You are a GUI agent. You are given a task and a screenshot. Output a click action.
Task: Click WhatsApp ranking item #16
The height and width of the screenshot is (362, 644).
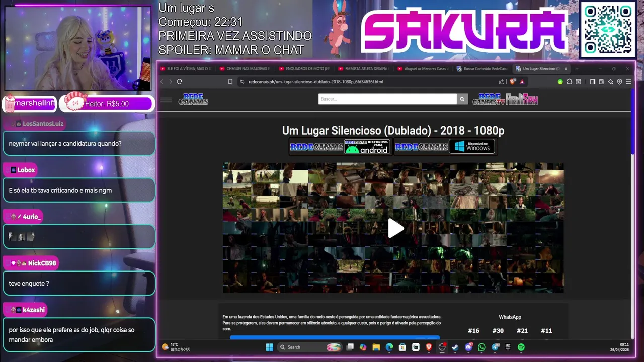473,331
